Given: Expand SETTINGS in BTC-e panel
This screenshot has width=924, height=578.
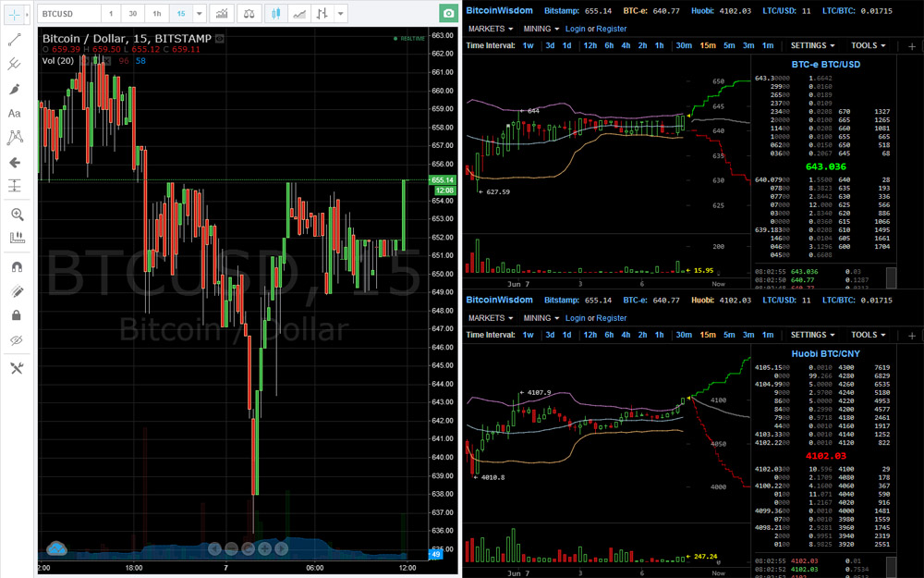Looking at the screenshot, I should [812, 45].
